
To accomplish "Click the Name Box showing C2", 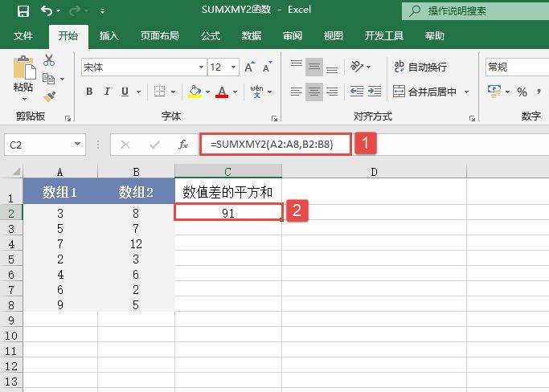I will point(45,145).
